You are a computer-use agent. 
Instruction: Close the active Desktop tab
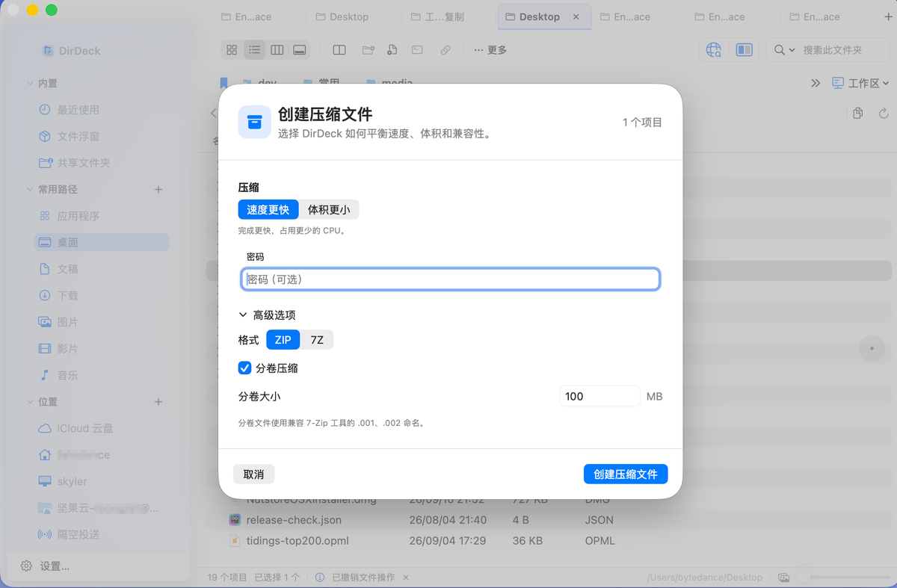click(x=576, y=16)
